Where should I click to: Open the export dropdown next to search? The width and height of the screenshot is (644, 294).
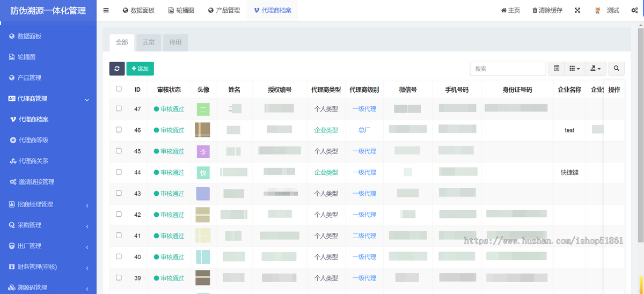point(596,68)
